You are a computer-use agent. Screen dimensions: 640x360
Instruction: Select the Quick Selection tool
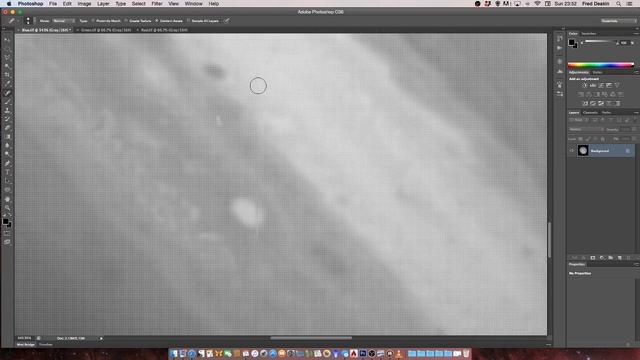click(7, 66)
